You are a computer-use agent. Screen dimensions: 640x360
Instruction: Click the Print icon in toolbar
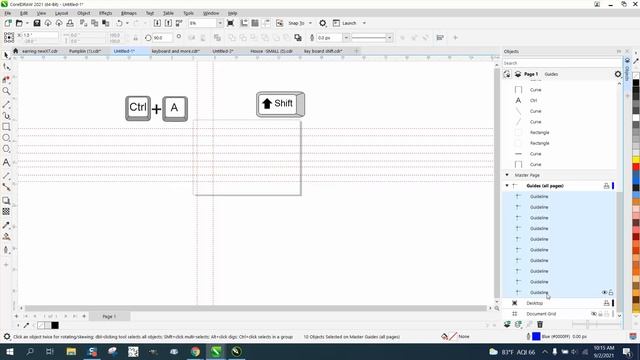pos(70,23)
